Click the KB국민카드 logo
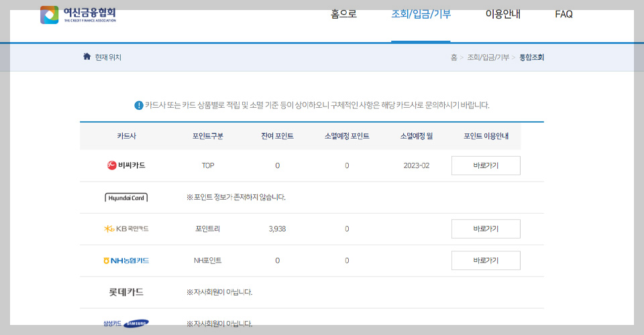644x335 pixels. pyautogui.click(x=126, y=228)
